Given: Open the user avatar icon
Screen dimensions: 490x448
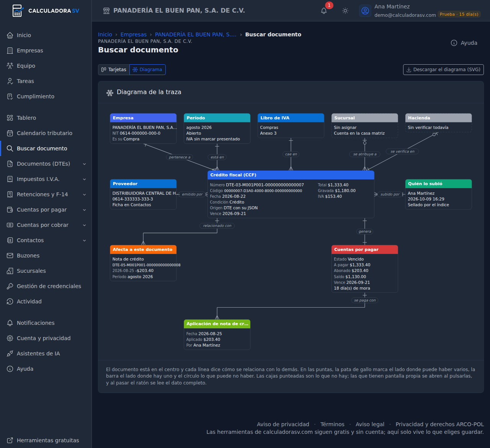Looking at the screenshot, I should (x=365, y=11).
